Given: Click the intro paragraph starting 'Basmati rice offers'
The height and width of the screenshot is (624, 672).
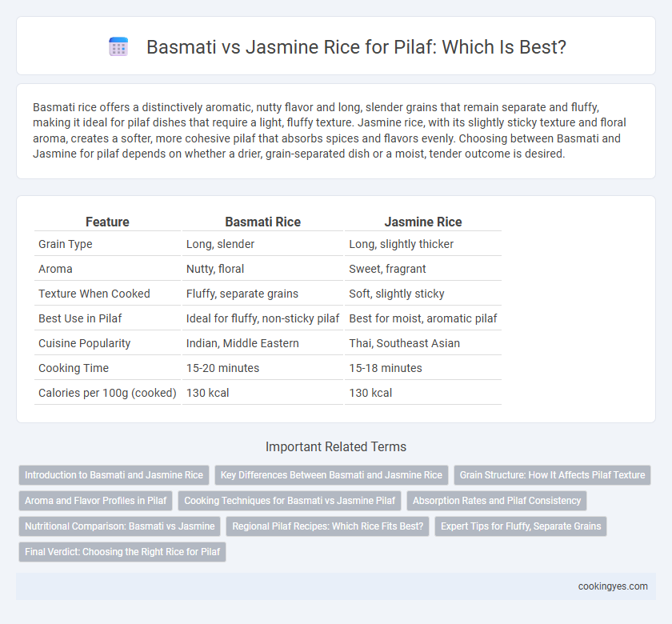Looking at the screenshot, I should pyautogui.click(x=330, y=130).
